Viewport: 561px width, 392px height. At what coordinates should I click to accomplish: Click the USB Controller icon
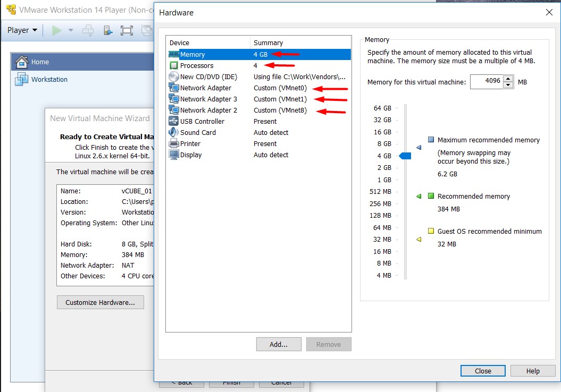tap(174, 121)
